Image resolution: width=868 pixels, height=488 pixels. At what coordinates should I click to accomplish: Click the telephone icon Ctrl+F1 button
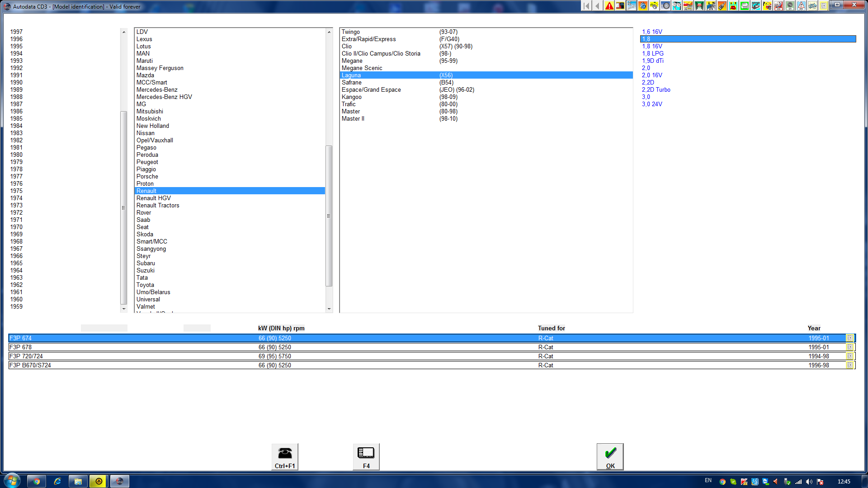285,457
